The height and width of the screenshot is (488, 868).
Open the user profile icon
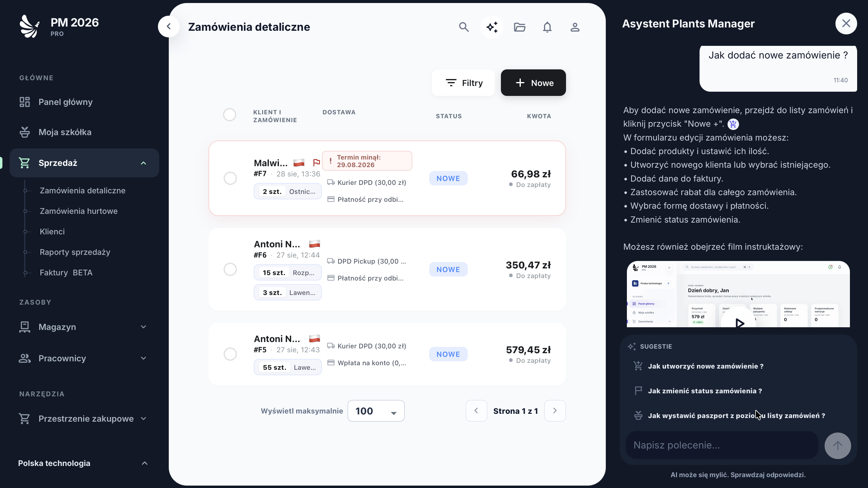575,27
